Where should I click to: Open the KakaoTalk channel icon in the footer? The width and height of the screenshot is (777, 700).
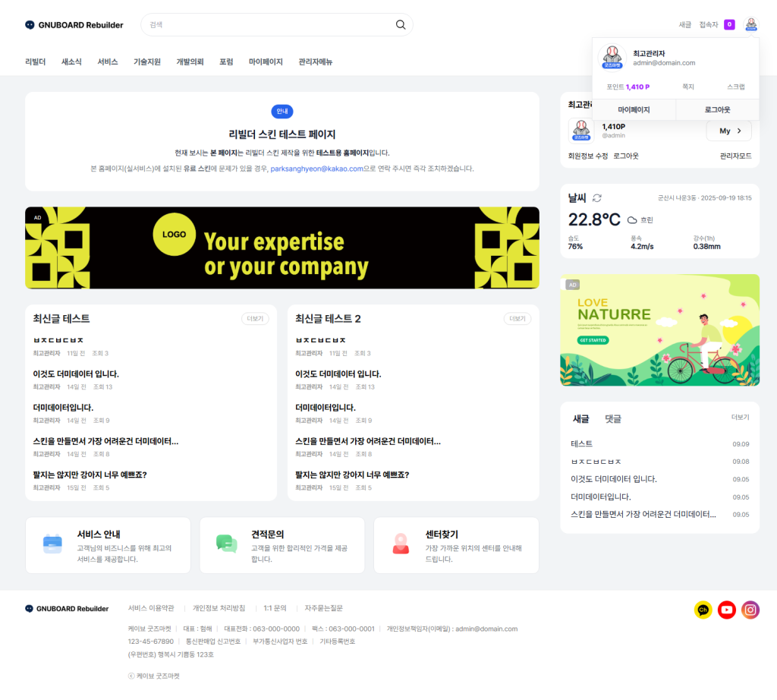click(703, 610)
